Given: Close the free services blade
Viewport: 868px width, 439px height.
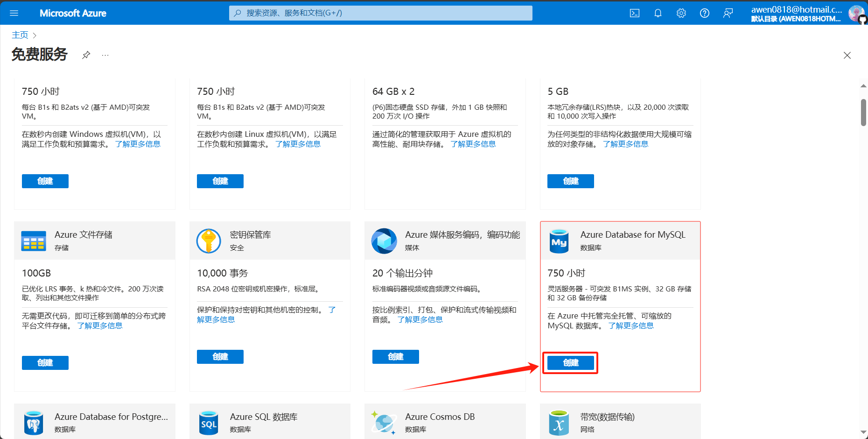Looking at the screenshot, I should 847,55.
